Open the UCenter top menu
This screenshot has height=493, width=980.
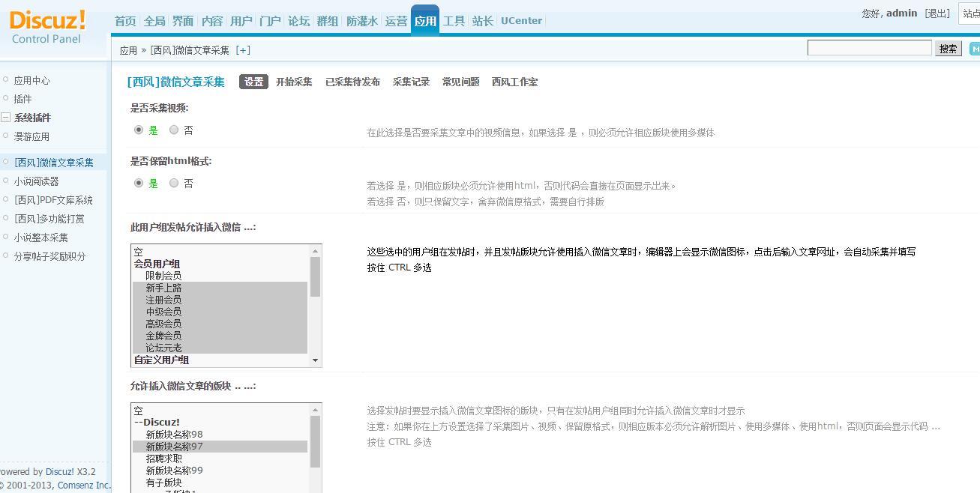[x=521, y=21]
